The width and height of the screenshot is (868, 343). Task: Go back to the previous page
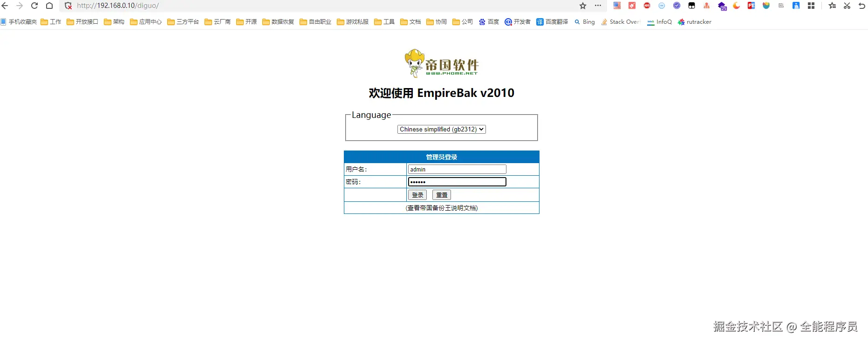(x=5, y=6)
